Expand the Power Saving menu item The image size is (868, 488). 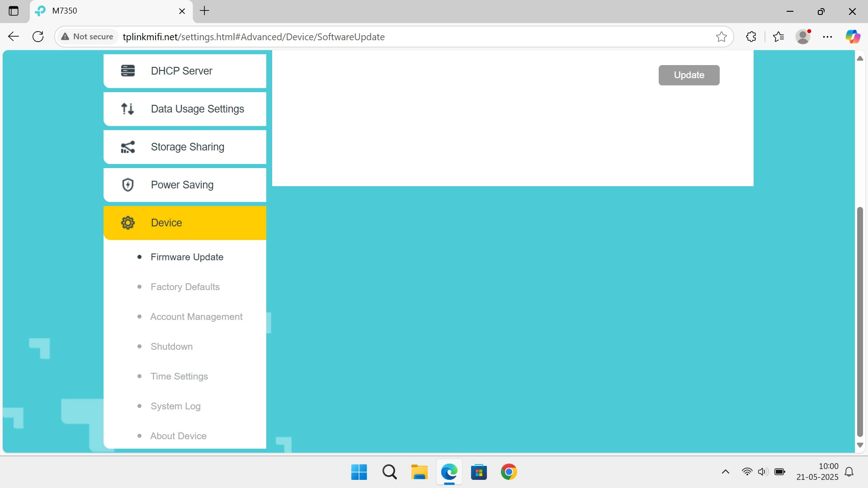point(184,185)
